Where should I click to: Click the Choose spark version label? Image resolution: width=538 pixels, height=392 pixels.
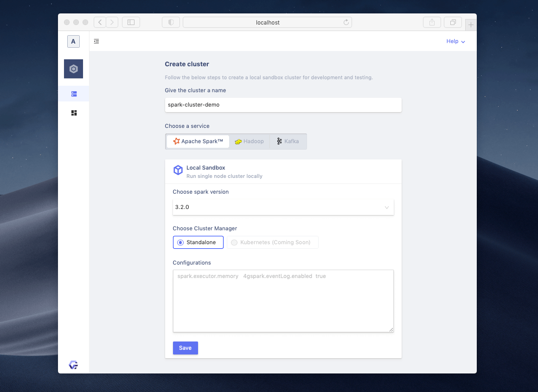pyautogui.click(x=201, y=191)
